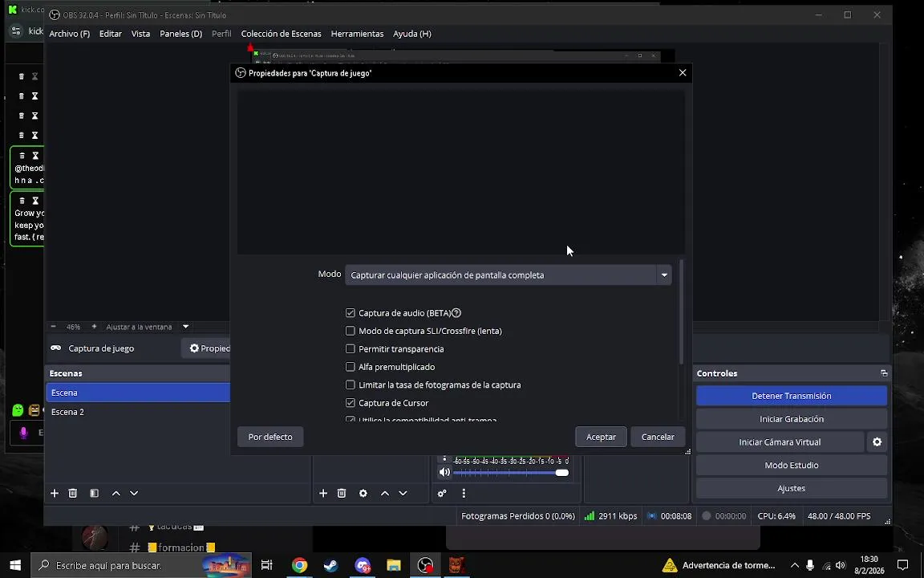Open File Explorer from the taskbar
This screenshot has width=924, height=578.
394,565
